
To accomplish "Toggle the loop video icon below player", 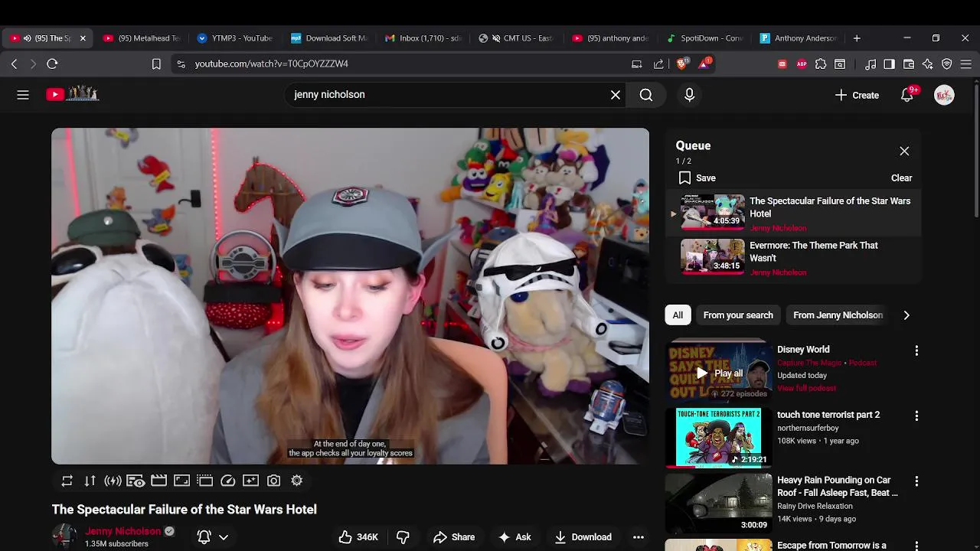I will [67, 481].
